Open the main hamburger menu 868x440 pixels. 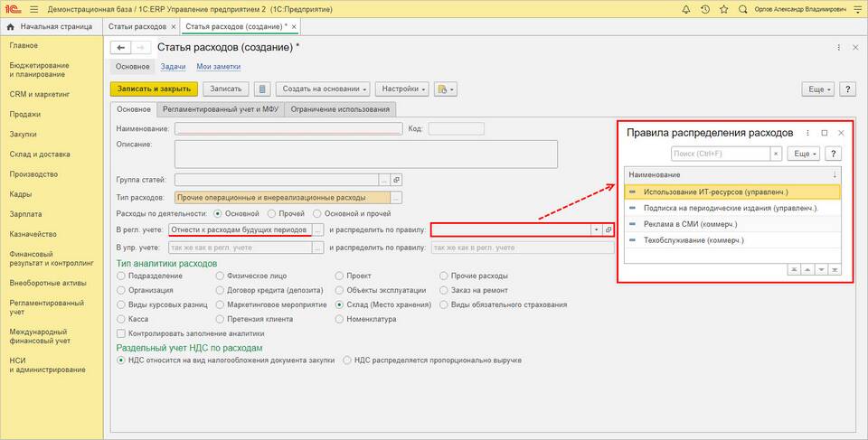33,9
